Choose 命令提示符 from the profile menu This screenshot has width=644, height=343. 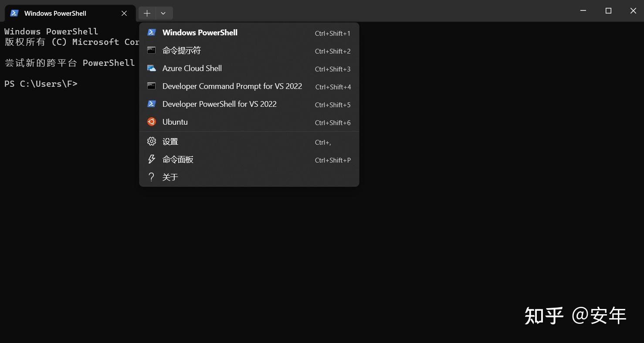[182, 51]
